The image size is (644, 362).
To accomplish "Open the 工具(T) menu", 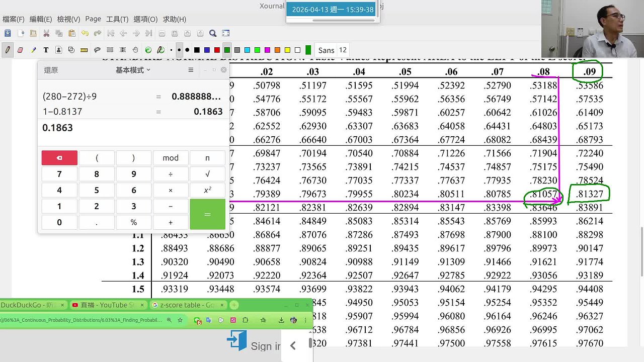I will pyautogui.click(x=117, y=19).
